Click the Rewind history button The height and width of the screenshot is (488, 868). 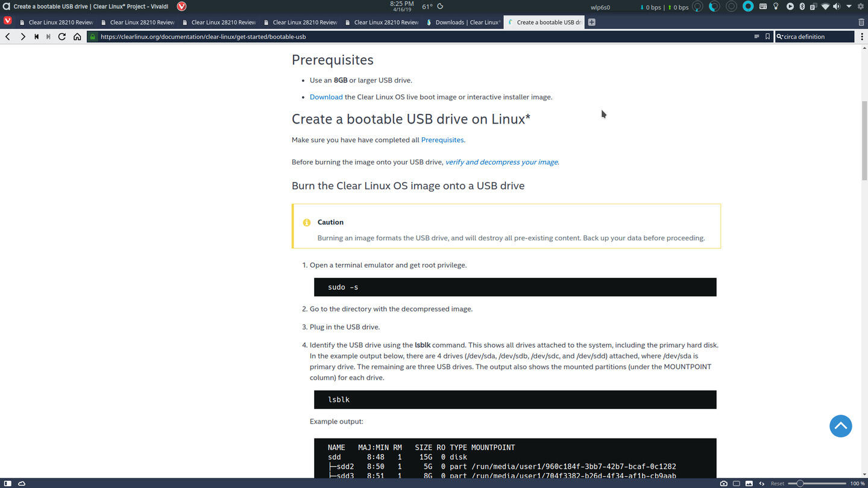36,37
